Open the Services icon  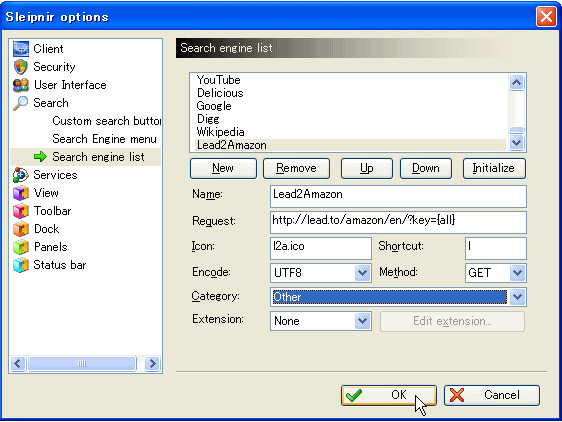coord(21,175)
